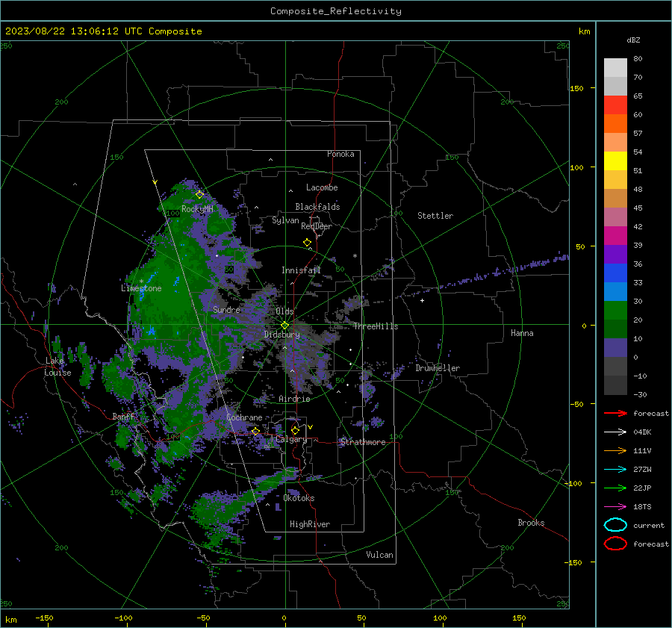Viewport: 672px width, 628px height.
Task: Click the Stettler label
Action: point(435,216)
